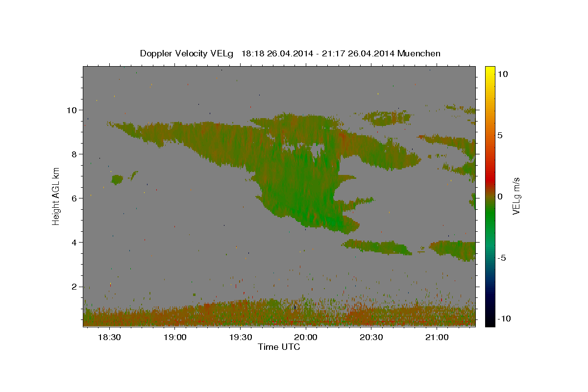Viewport: 588px width, 392px height.
Task: Click the '18:30' time axis label
Action: (109, 338)
